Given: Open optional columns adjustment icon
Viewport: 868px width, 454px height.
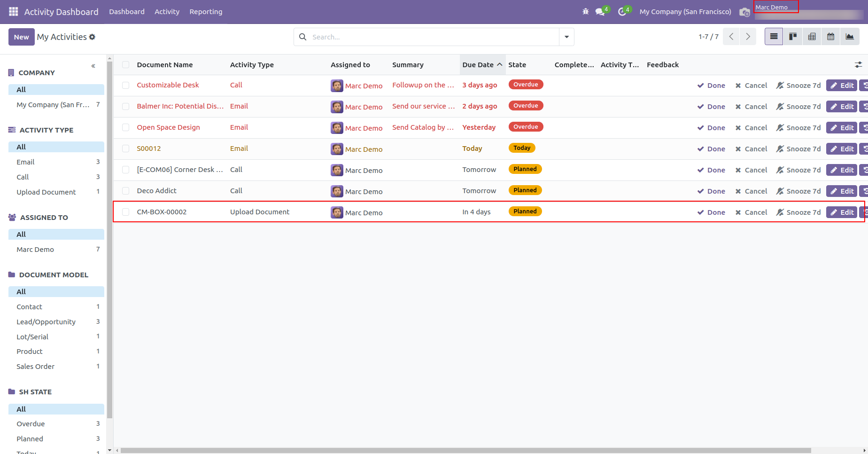Looking at the screenshot, I should point(858,65).
